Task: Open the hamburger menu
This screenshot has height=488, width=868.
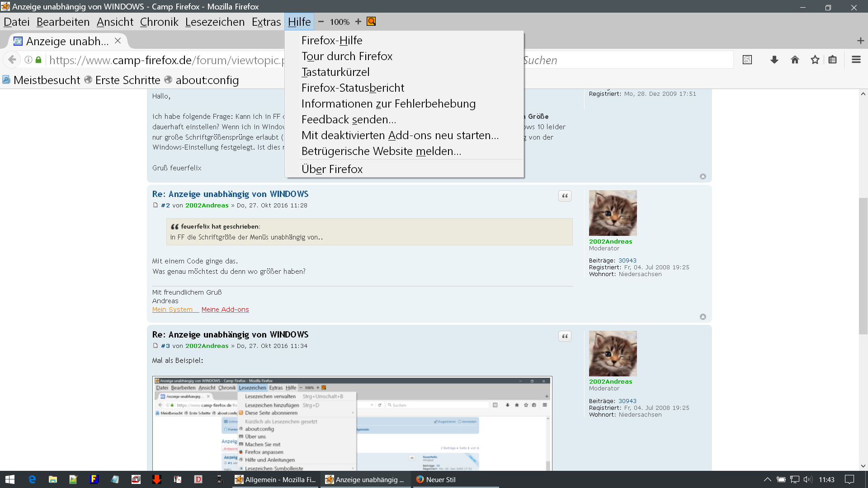Action: [856, 60]
